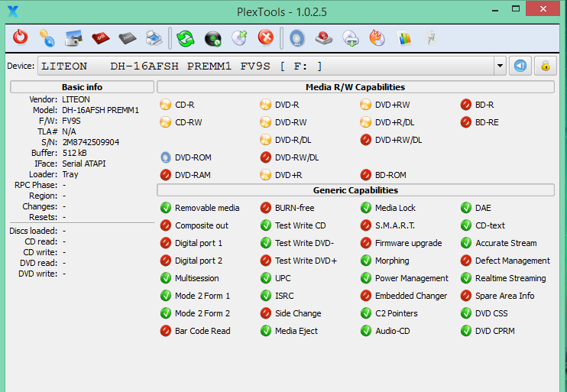The width and height of the screenshot is (567, 392).
Task: Click the Basic info panel header
Action: (82, 87)
